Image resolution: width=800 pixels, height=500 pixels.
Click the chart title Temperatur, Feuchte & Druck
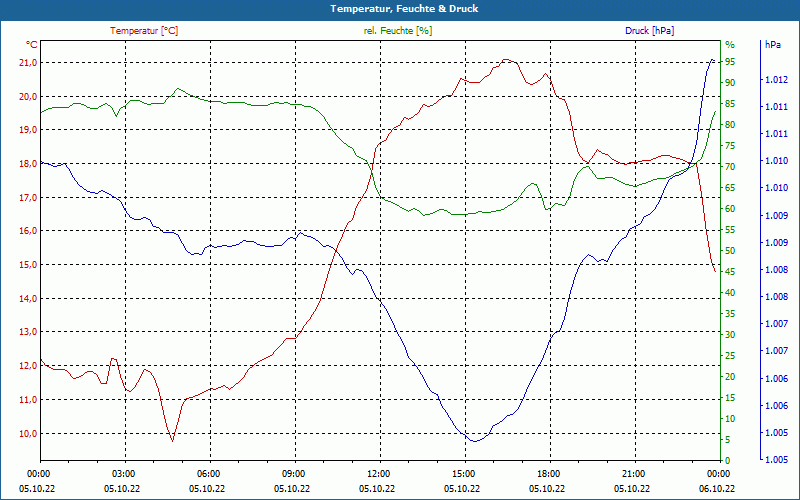coord(404,9)
